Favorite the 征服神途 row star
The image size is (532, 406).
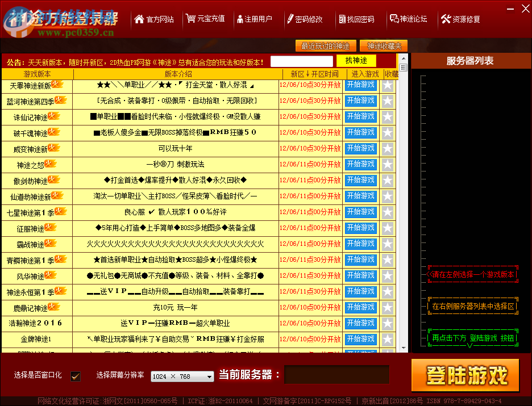point(388,229)
